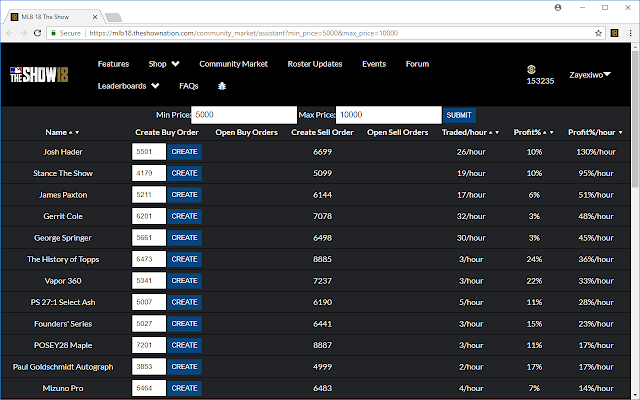Screen dimensions: 640x400
Task: Click the browser extension icon beside the bookmark star
Action: tap(614, 33)
